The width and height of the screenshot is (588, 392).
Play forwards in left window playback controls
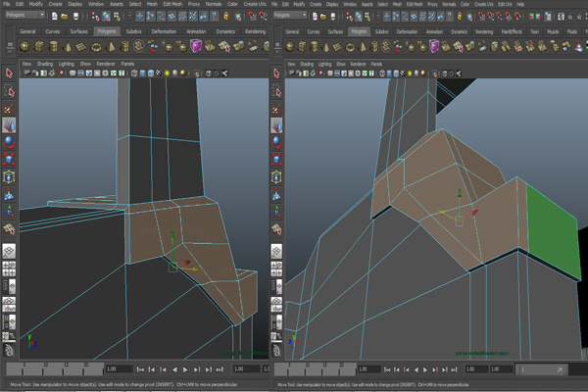pos(185,369)
